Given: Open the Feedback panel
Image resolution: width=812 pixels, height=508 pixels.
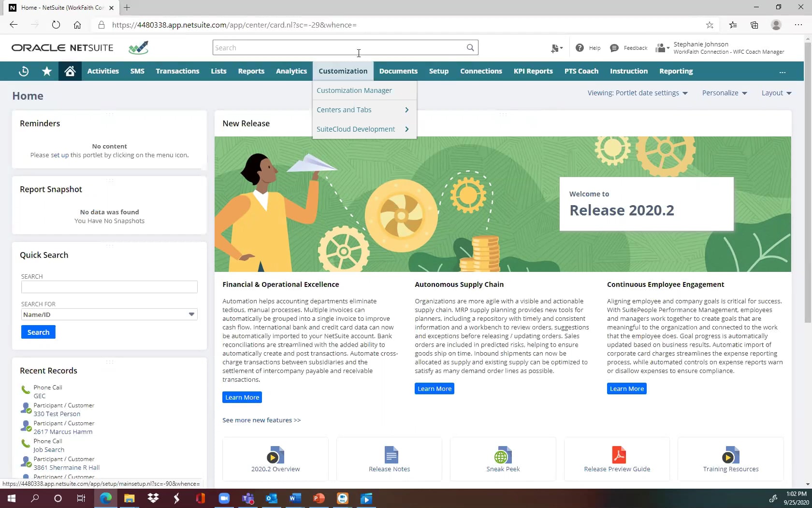Looking at the screenshot, I should coord(628,47).
